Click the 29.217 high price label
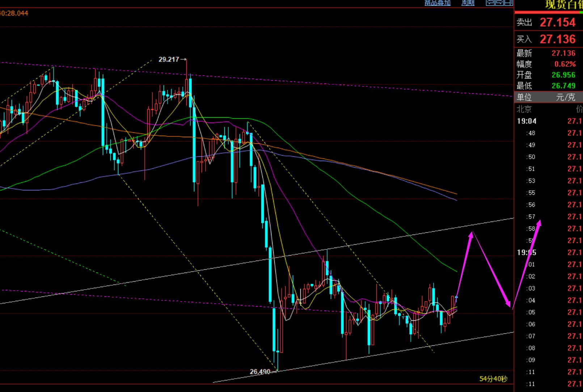583x392 pixels. [x=169, y=59]
